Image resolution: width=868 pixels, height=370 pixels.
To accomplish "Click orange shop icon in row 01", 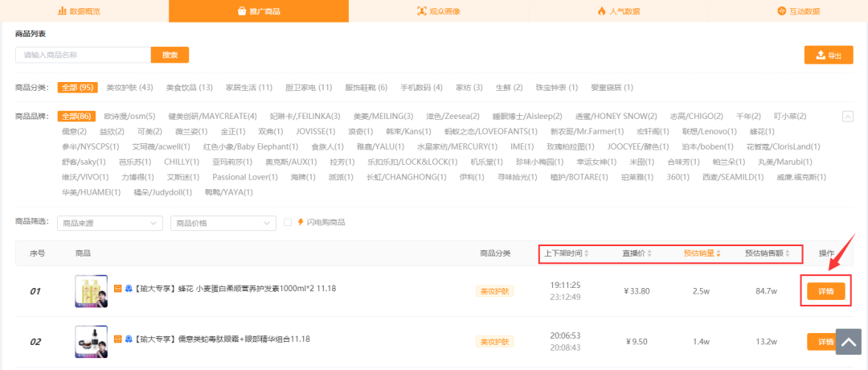I will coord(117,288).
